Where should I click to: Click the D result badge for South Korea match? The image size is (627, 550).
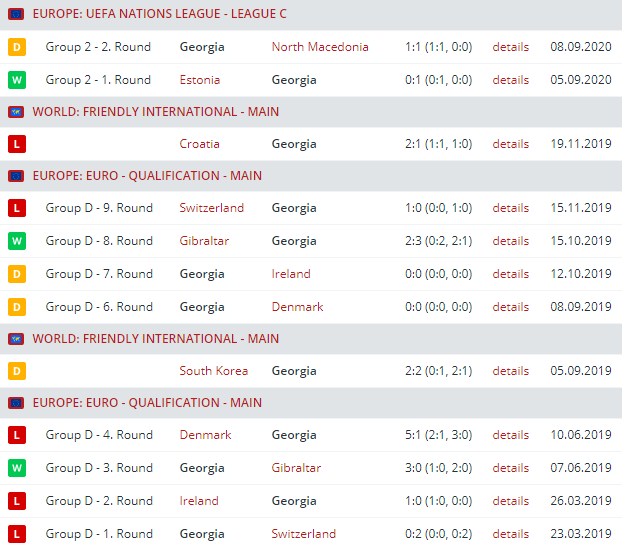(x=16, y=371)
